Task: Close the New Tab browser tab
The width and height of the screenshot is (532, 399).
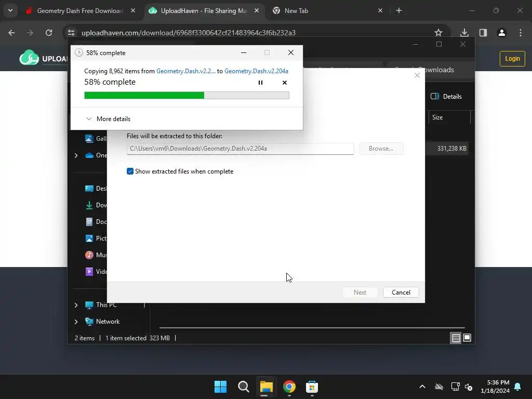Action: click(380, 10)
